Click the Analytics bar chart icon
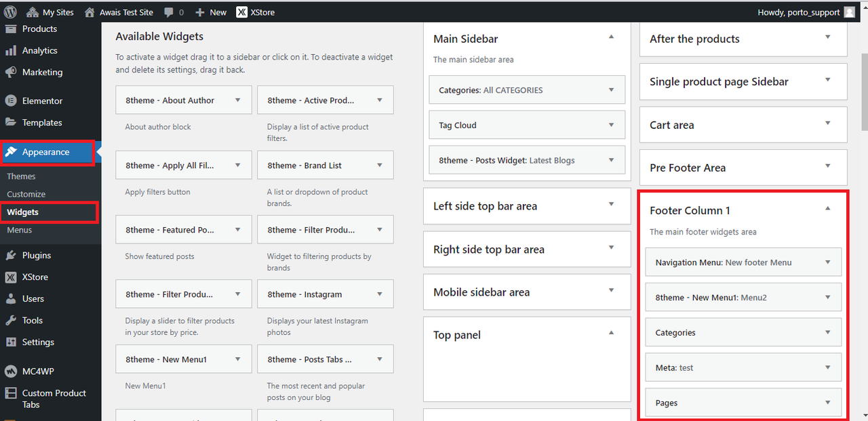The image size is (868, 421). 11,51
